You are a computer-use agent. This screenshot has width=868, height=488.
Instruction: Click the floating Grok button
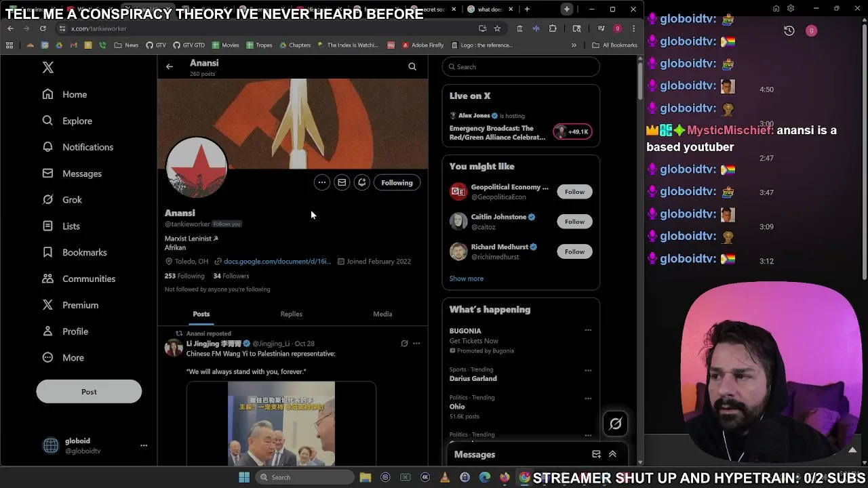(616, 424)
